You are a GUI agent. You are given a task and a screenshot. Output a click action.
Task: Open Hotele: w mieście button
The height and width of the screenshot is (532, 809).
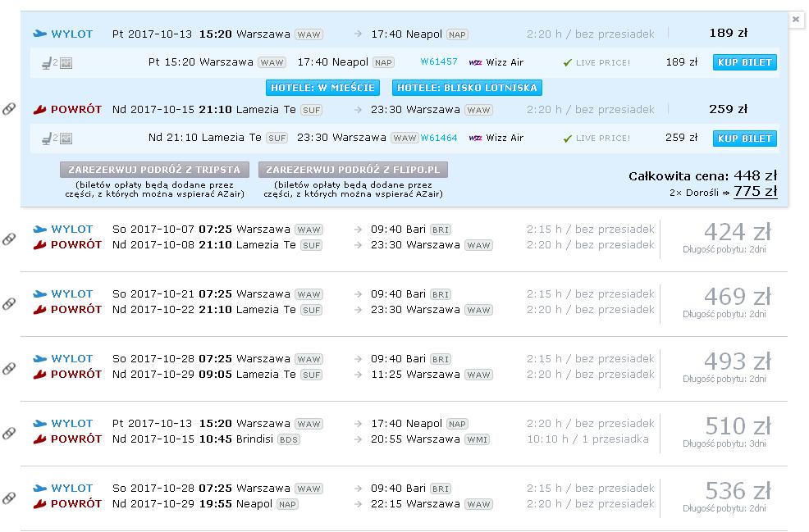[x=322, y=88]
